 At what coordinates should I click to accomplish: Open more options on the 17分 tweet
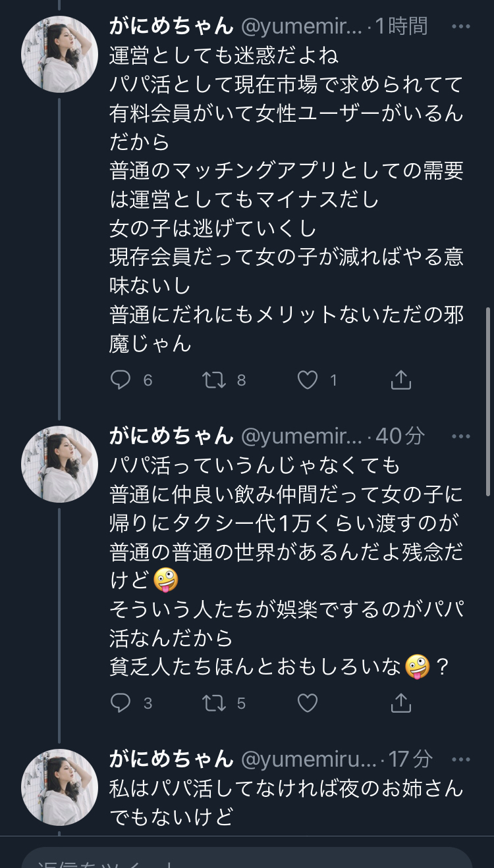coord(461,760)
